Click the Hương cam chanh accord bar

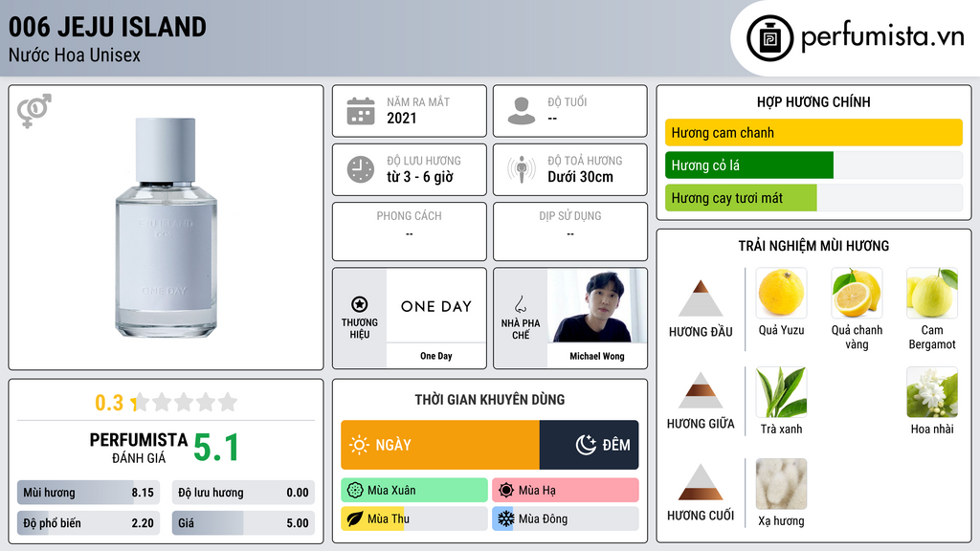pos(813,132)
